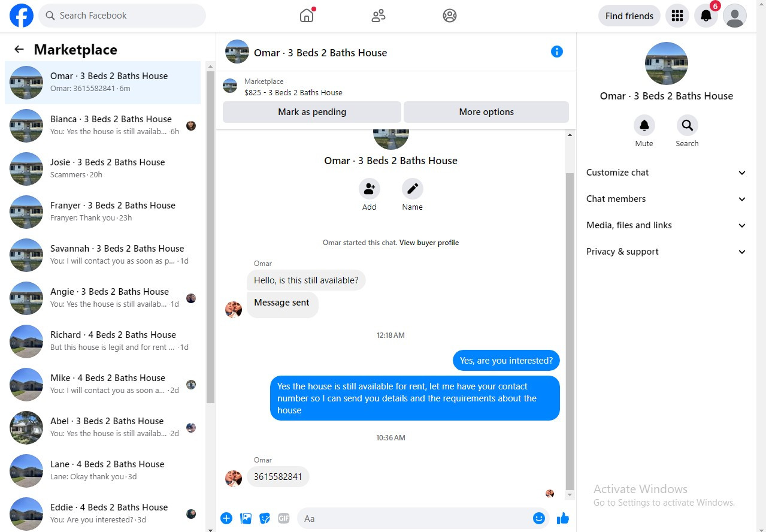Open Bianca 3 Beds conversation
The width and height of the screenshot is (766, 532).
pyautogui.click(x=103, y=126)
